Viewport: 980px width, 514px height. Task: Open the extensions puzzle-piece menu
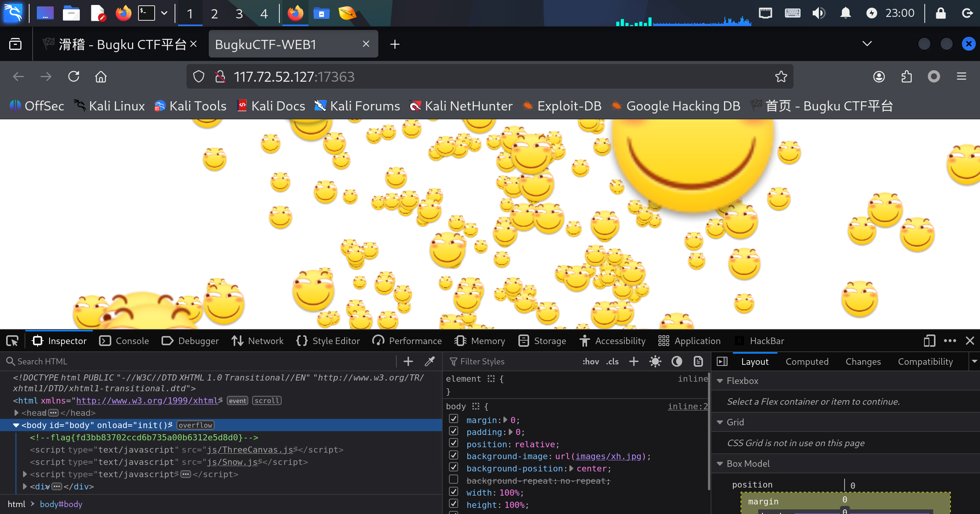click(907, 77)
